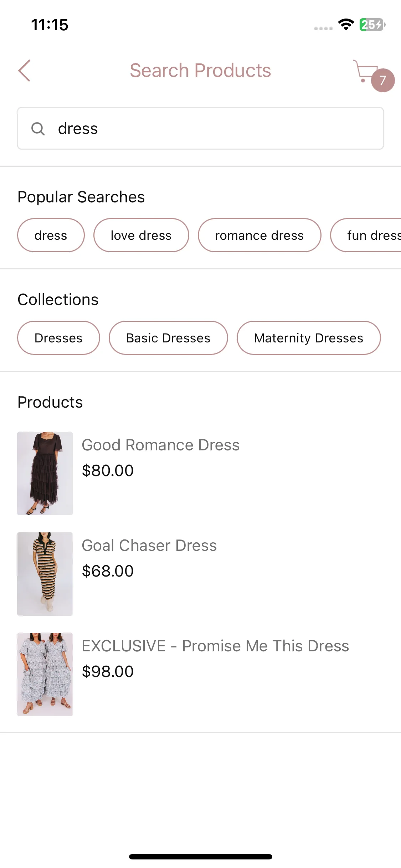Choose the romance dress search chip
The width and height of the screenshot is (401, 868).
tap(259, 235)
